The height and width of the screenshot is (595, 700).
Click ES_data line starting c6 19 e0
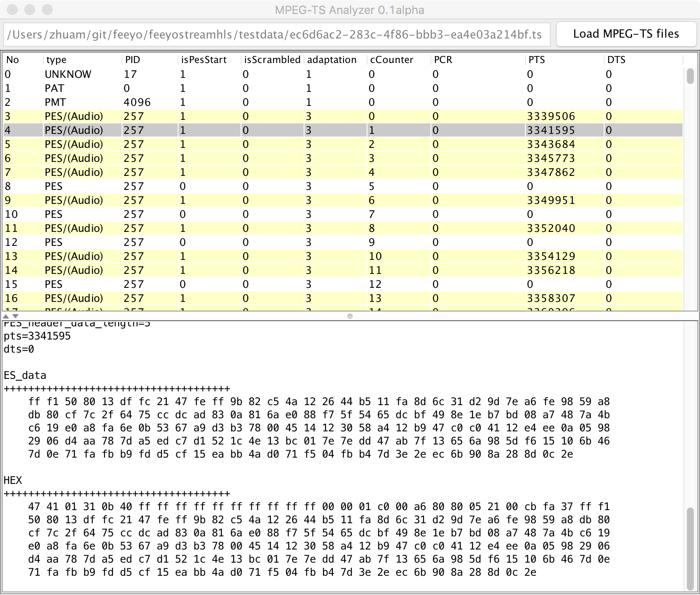click(x=319, y=428)
